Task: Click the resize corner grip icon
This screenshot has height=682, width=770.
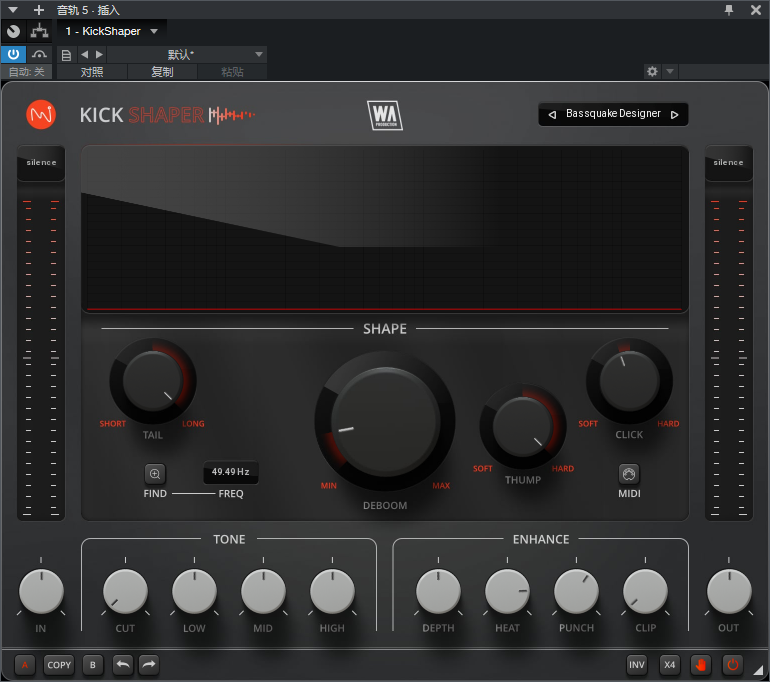Action: (x=759, y=669)
